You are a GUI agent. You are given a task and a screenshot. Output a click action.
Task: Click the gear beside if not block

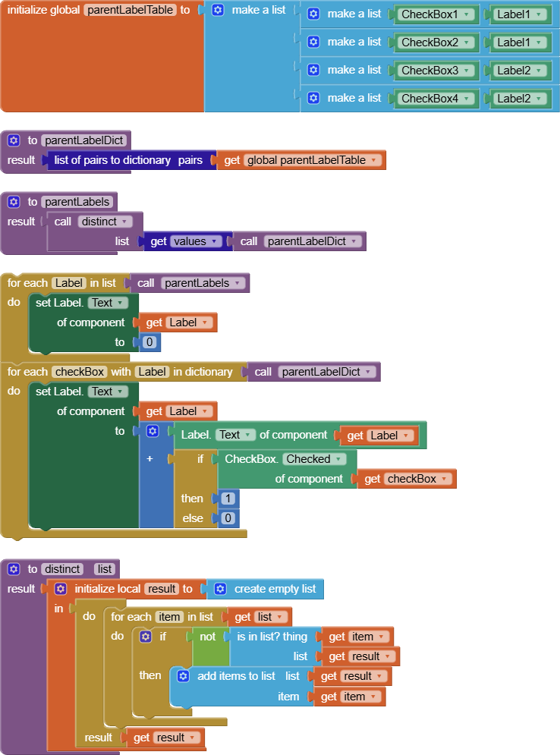146,637
